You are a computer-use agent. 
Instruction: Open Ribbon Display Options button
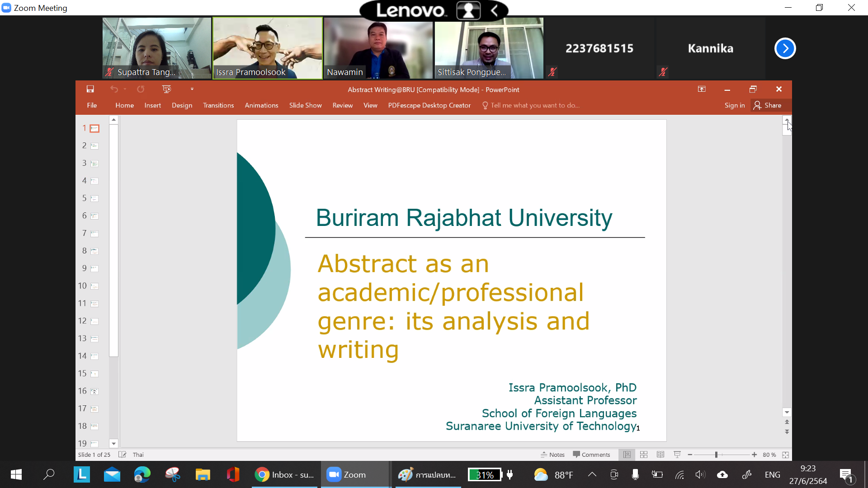[702, 89]
